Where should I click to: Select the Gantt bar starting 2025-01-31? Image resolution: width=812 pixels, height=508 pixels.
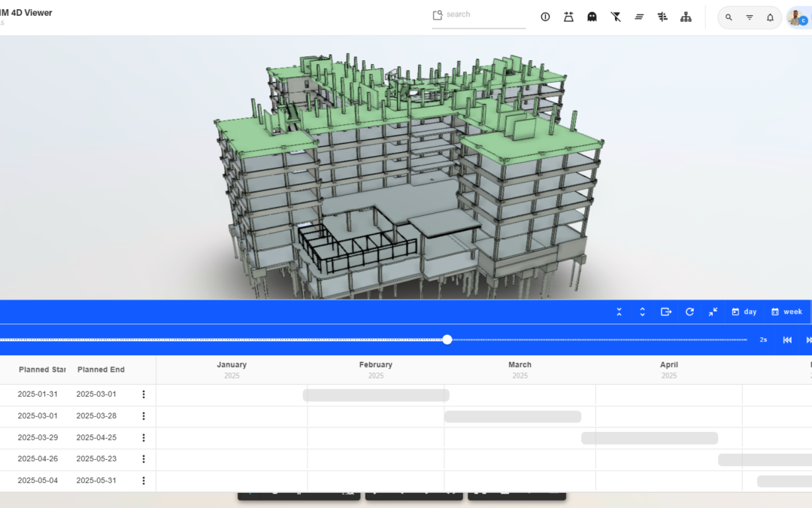tap(376, 395)
